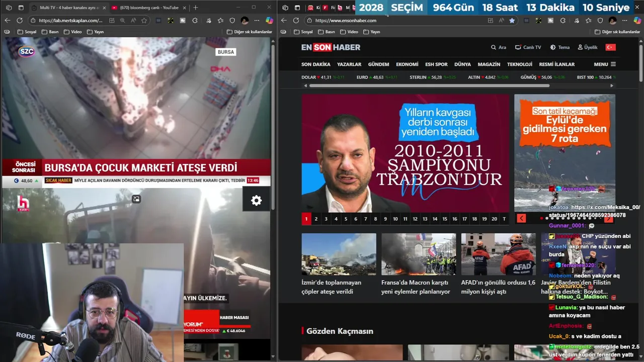Viewport: 644px width, 362px height.
Task: Open TEKNOLOJİ menu item
Action: tap(520, 64)
